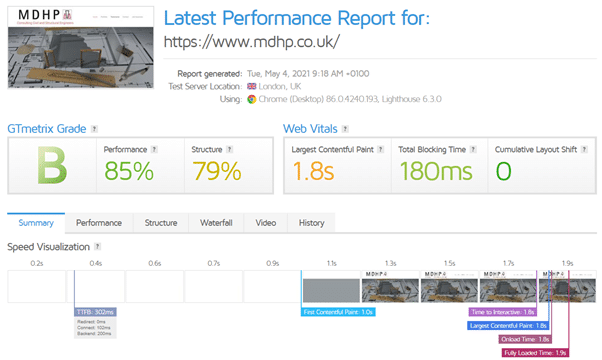Go to the Video tab
Screen dimensions: 602x360
(x=266, y=223)
